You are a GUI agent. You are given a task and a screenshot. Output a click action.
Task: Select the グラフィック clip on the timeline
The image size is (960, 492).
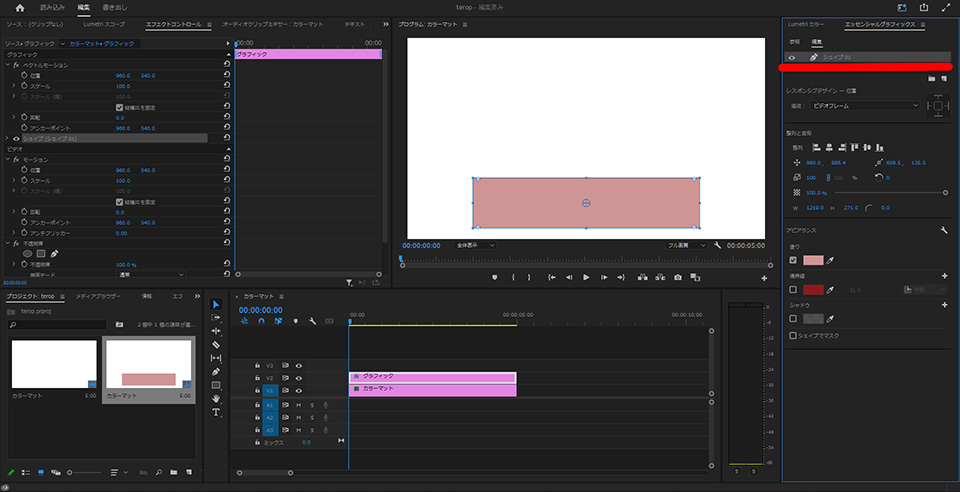point(432,376)
